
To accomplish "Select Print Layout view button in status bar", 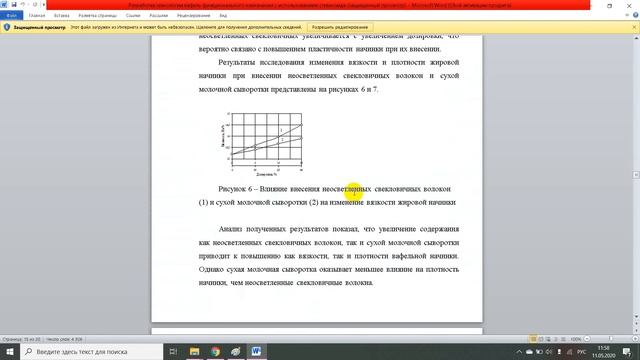I will 533,339.
